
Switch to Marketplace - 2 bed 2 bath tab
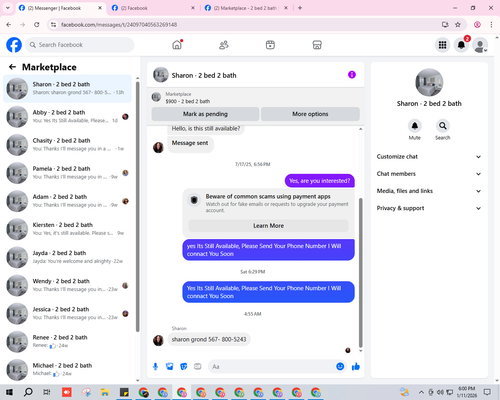(x=246, y=8)
